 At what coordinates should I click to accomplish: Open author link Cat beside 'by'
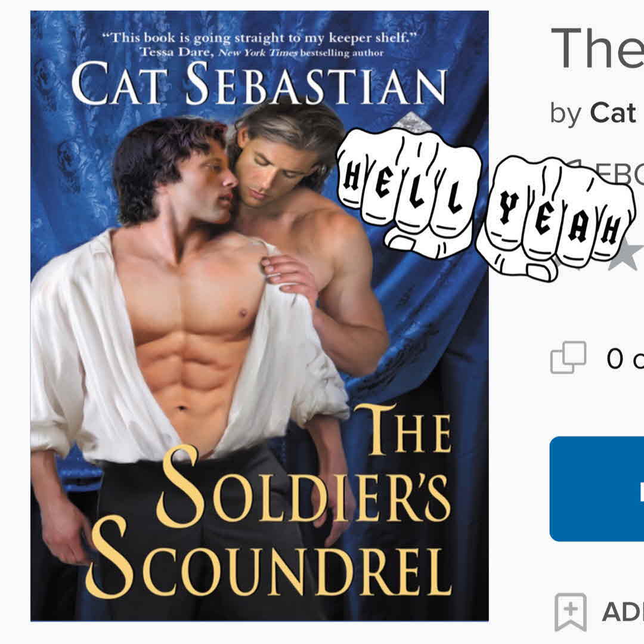pos(613,113)
